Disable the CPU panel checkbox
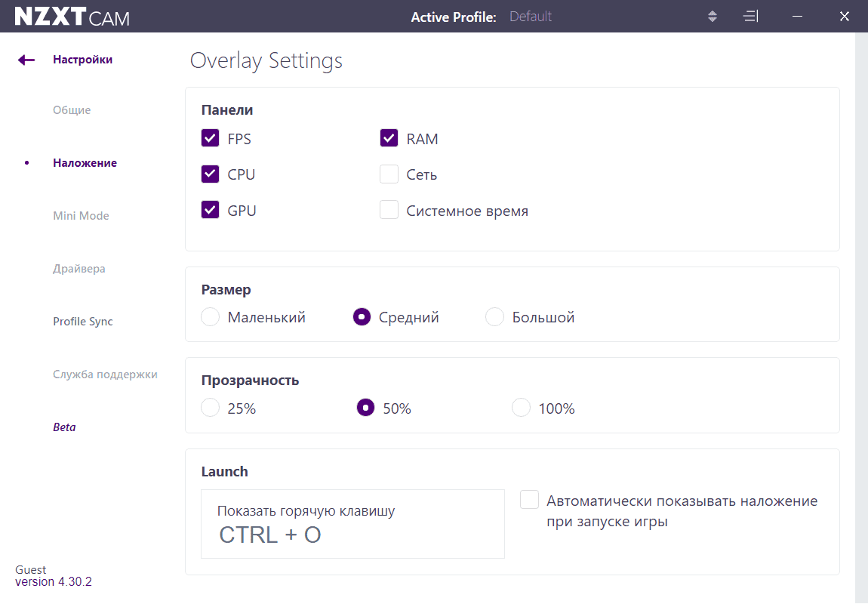 [211, 174]
